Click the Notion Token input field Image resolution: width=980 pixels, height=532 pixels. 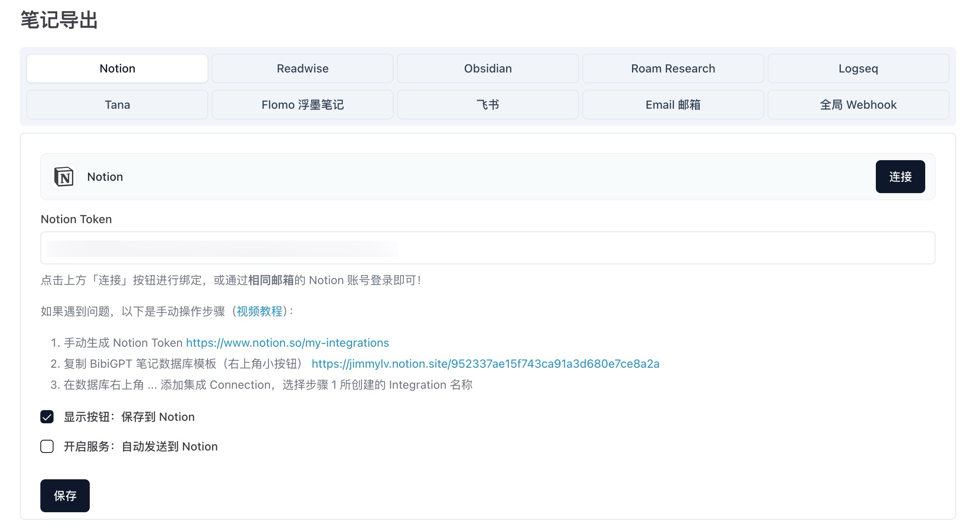488,248
